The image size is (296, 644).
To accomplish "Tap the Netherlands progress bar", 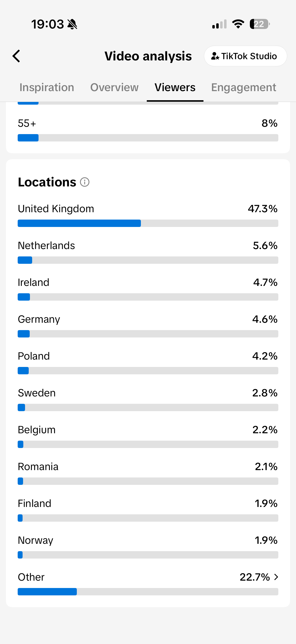I will pos(148,260).
